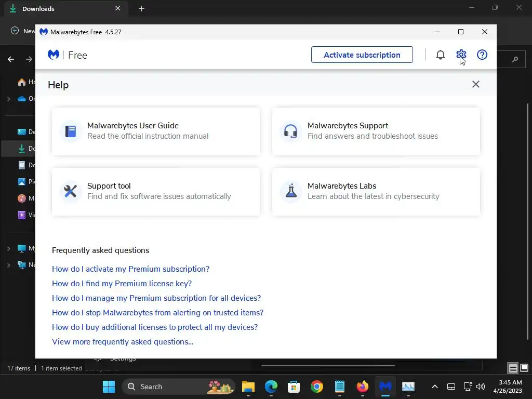The width and height of the screenshot is (532, 399).
Task: Expand Network node in File Explorer
Action: click(x=9, y=265)
